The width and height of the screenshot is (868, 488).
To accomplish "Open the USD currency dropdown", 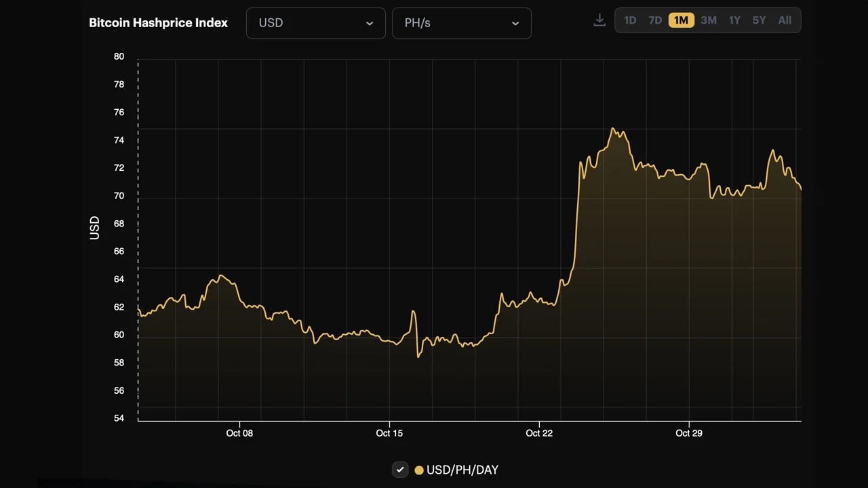I will point(316,23).
